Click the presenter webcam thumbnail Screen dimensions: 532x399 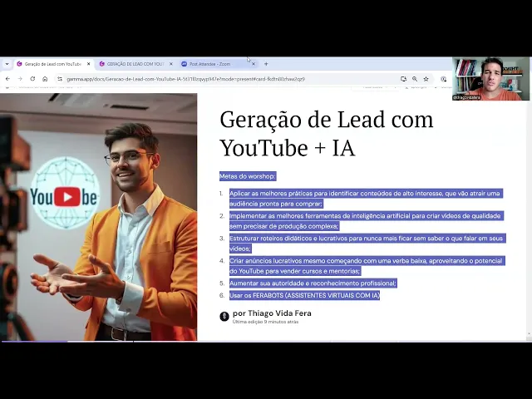pyautogui.click(x=490, y=79)
